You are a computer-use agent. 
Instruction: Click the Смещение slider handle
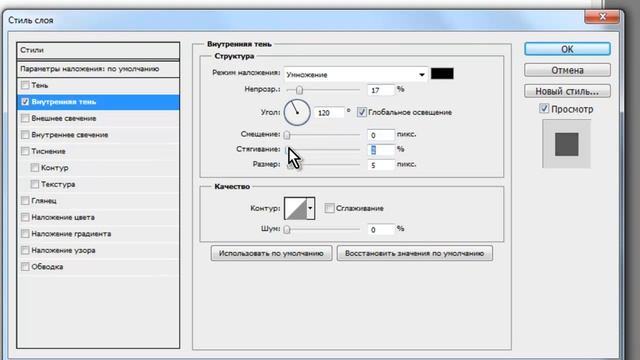(x=287, y=135)
